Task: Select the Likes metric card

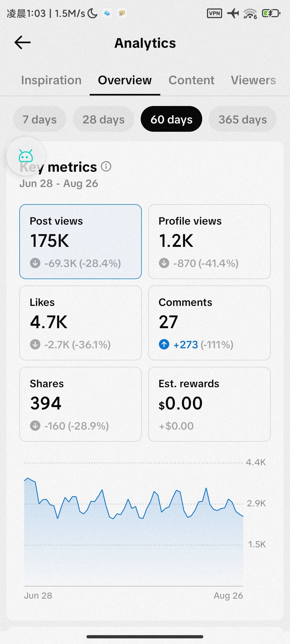Action: [81, 323]
